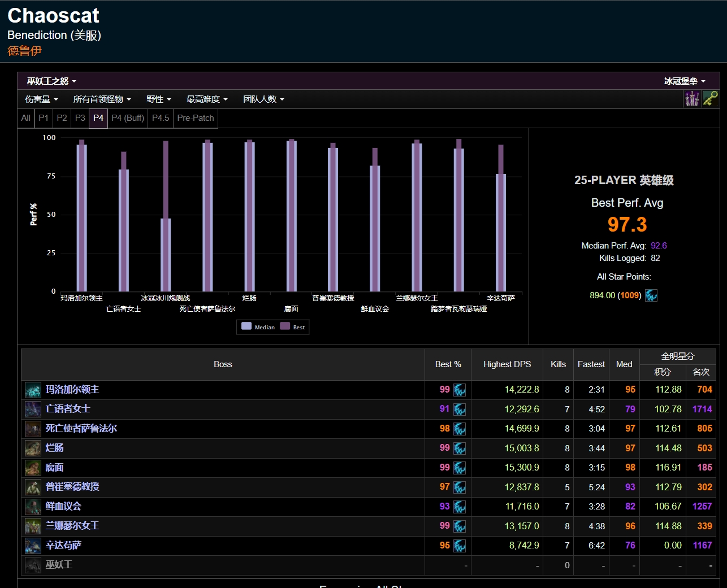
Task: Switch to the P4 (Buff) tab
Action: pyautogui.click(x=128, y=118)
